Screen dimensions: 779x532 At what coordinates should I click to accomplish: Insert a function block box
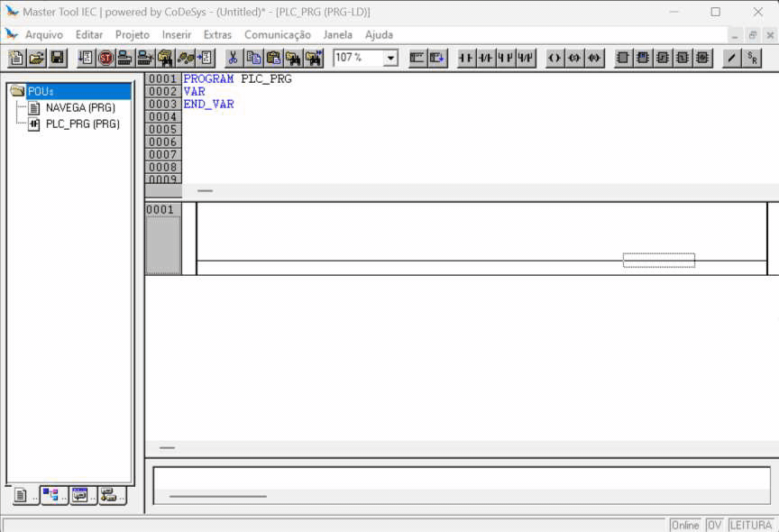(622, 58)
